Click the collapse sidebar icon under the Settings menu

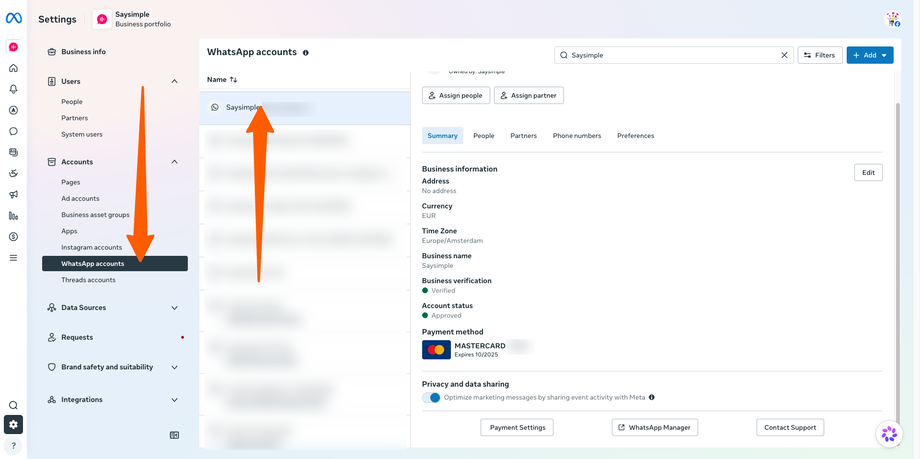174,435
